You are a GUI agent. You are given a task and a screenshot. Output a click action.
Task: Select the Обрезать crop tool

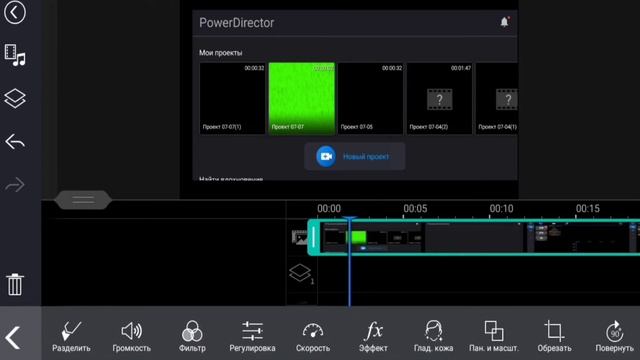pos(554,336)
